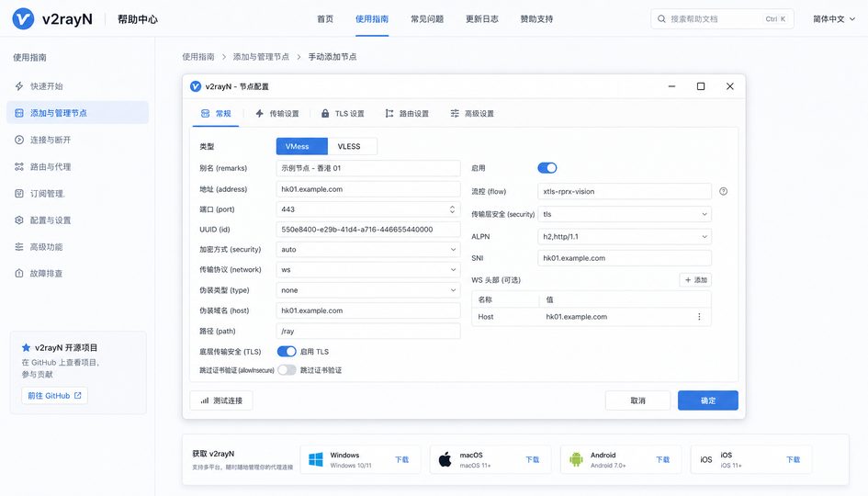868x496 pixels.
Task: Switch to the 路由设置 tab
Action: tap(407, 114)
